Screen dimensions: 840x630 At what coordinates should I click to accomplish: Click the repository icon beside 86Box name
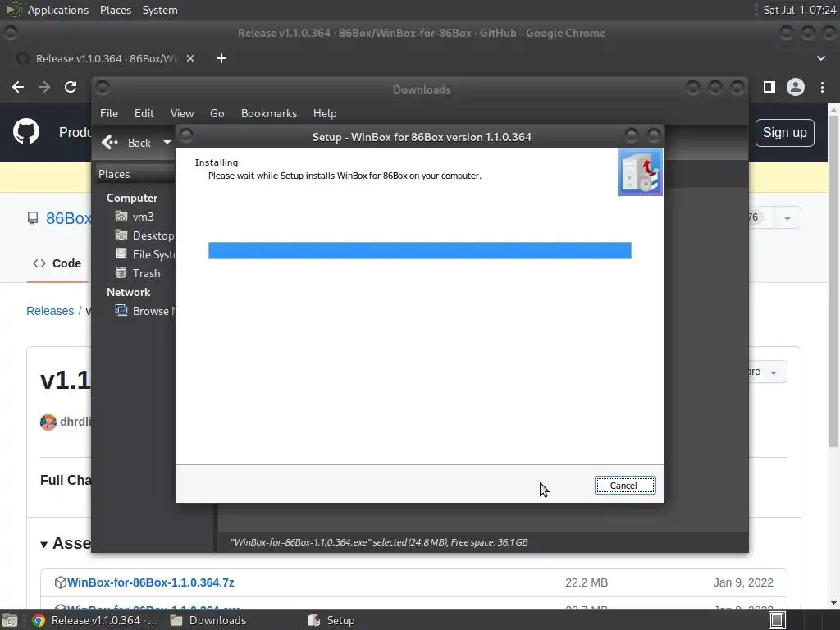tap(33, 218)
